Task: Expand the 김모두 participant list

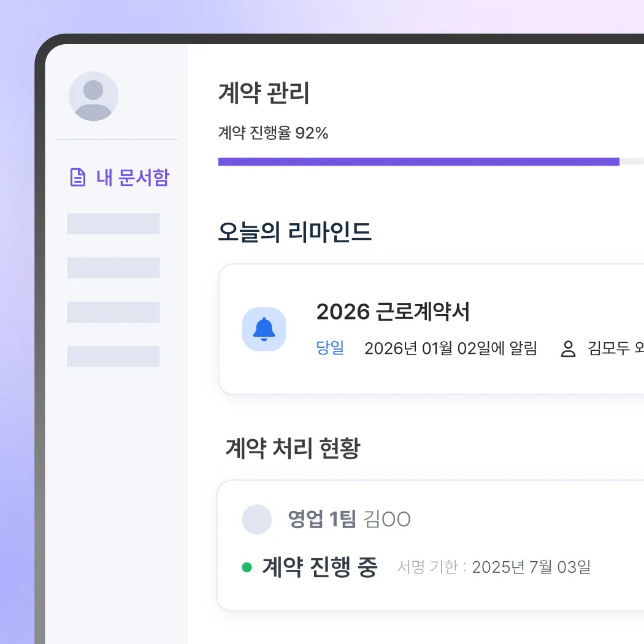Action: pos(613,348)
